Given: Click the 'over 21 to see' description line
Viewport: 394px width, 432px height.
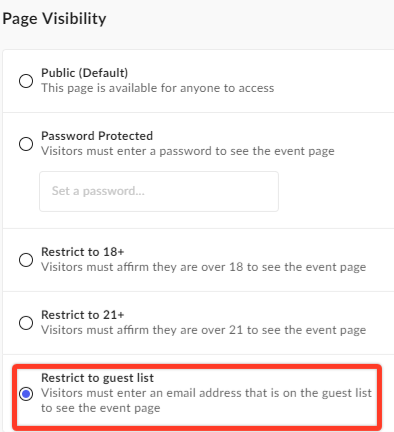Looking at the screenshot, I should (x=204, y=330).
